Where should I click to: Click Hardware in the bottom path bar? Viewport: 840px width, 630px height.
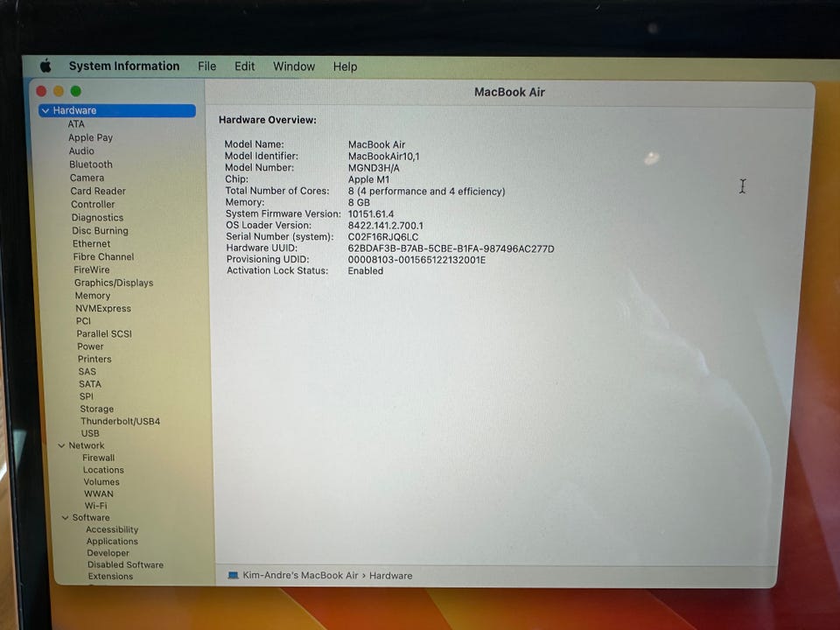click(390, 576)
